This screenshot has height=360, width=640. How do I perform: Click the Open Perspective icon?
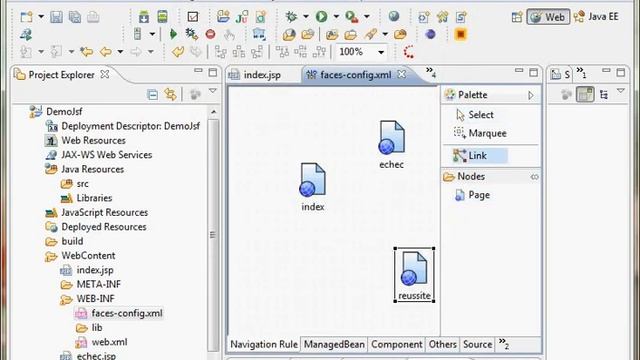click(x=517, y=17)
